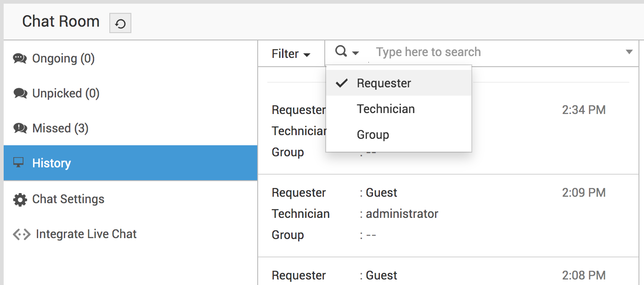This screenshot has height=285, width=644.
Task: Switch to the Missed (3) chats list
Action: tap(60, 129)
